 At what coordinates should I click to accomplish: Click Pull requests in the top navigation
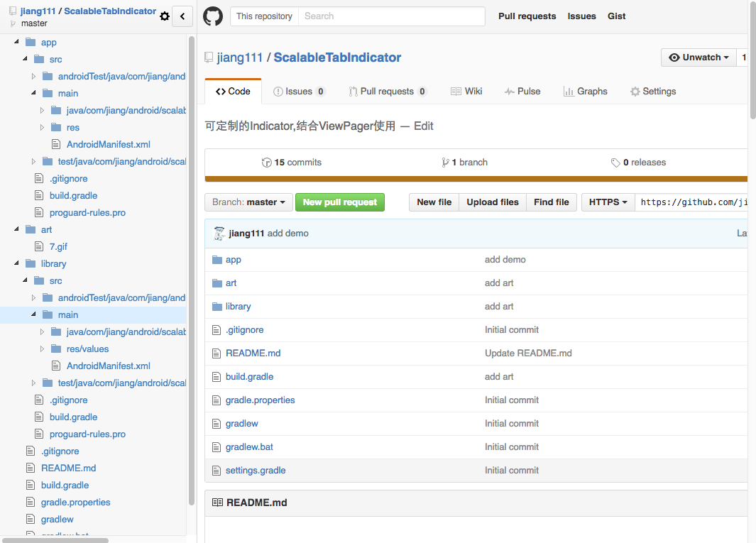pyautogui.click(x=527, y=16)
